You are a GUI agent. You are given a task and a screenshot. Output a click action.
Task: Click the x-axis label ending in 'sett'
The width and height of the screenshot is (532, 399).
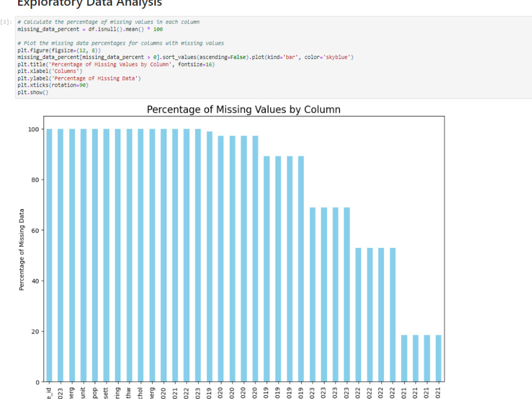tap(106, 393)
